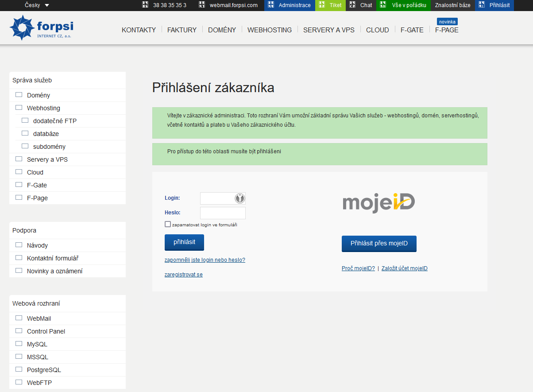Click the icon next to WebMail

[x=19, y=318]
